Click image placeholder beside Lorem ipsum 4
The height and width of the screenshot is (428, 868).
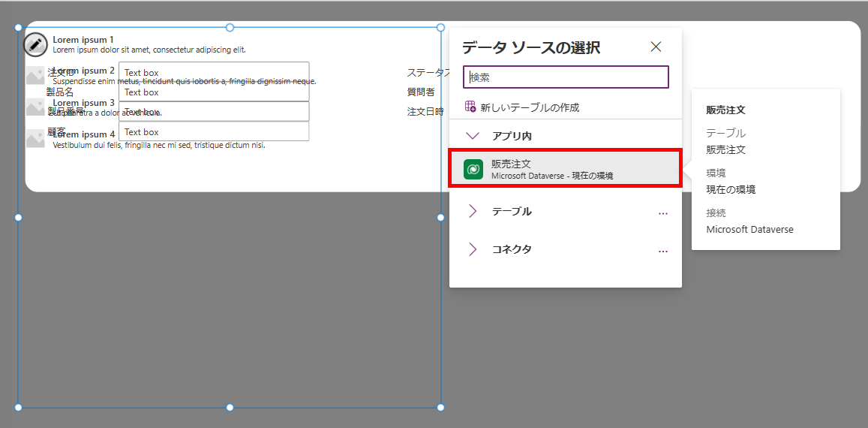click(35, 139)
